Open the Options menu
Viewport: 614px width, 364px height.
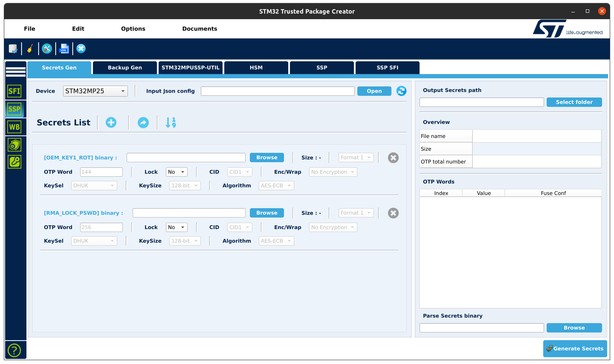[x=133, y=29]
